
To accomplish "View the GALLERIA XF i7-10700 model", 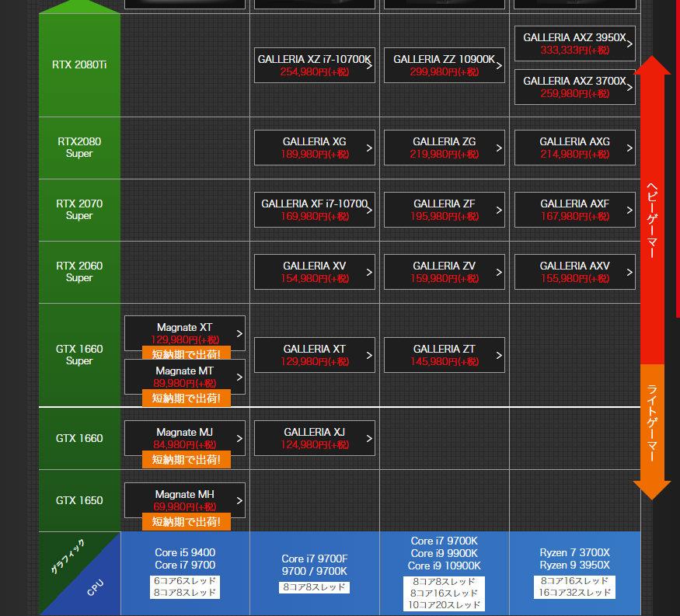I will point(315,210).
